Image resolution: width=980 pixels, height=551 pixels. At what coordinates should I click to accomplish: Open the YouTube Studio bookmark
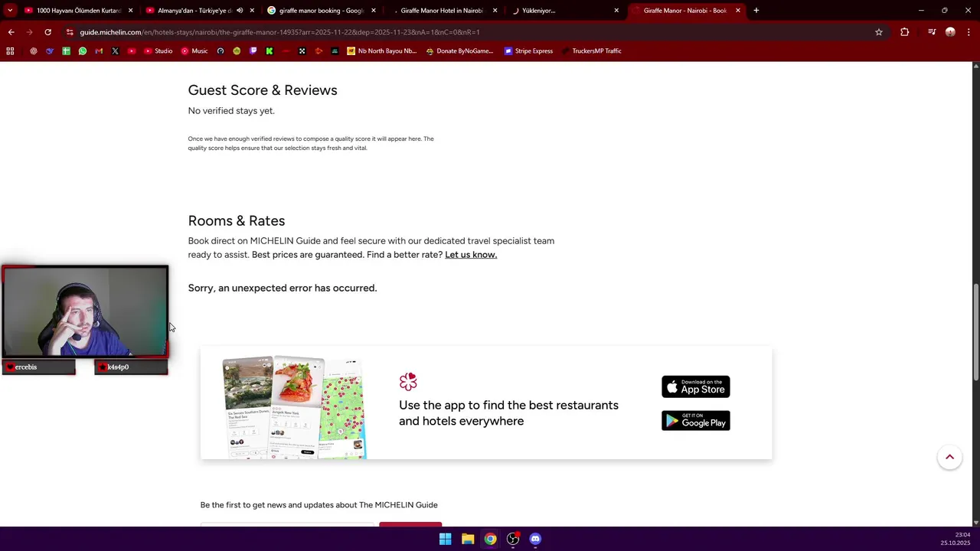158,51
